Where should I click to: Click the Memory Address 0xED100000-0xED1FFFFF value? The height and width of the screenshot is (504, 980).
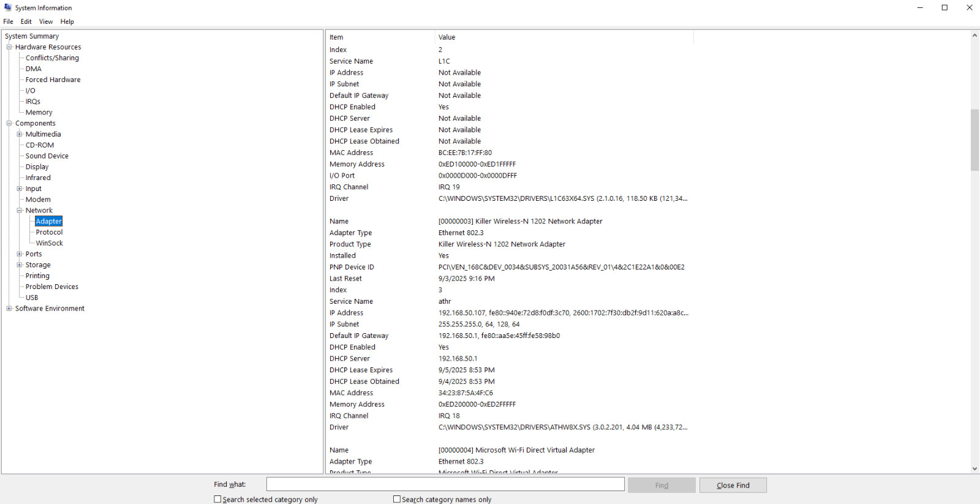477,164
